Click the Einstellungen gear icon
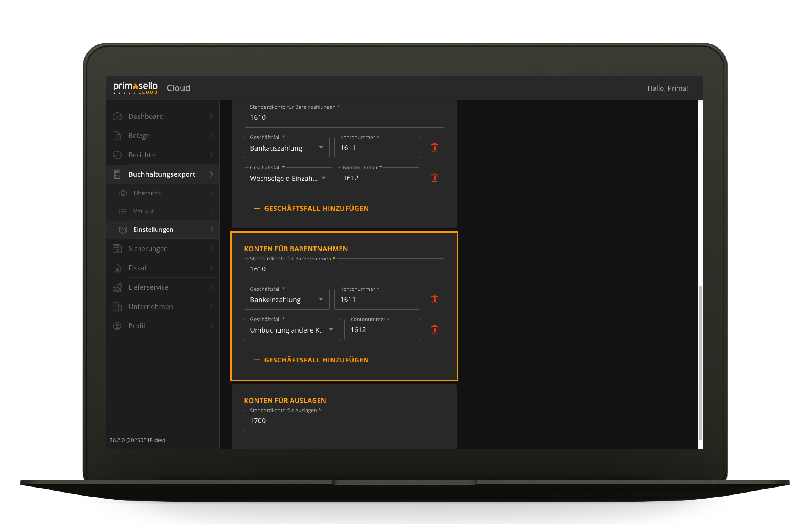Image resolution: width=812 pixels, height=524 pixels. click(123, 229)
